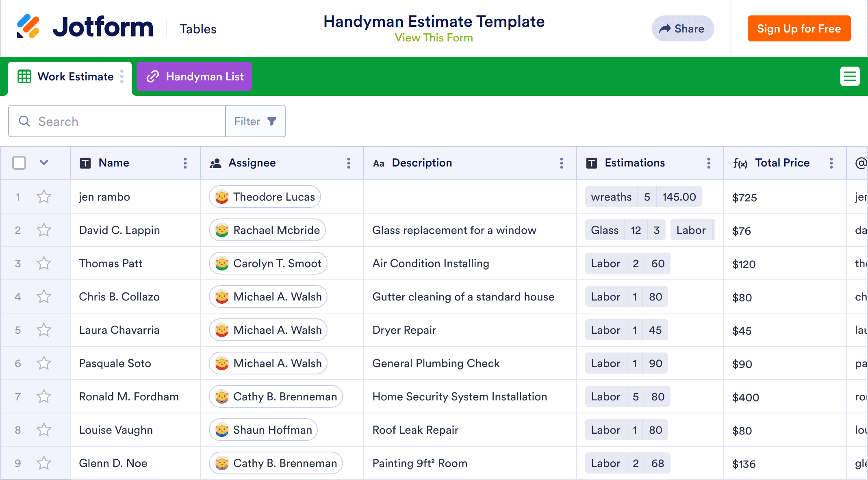
Task: Check the select-all rows checkbox
Action: coord(19,163)
